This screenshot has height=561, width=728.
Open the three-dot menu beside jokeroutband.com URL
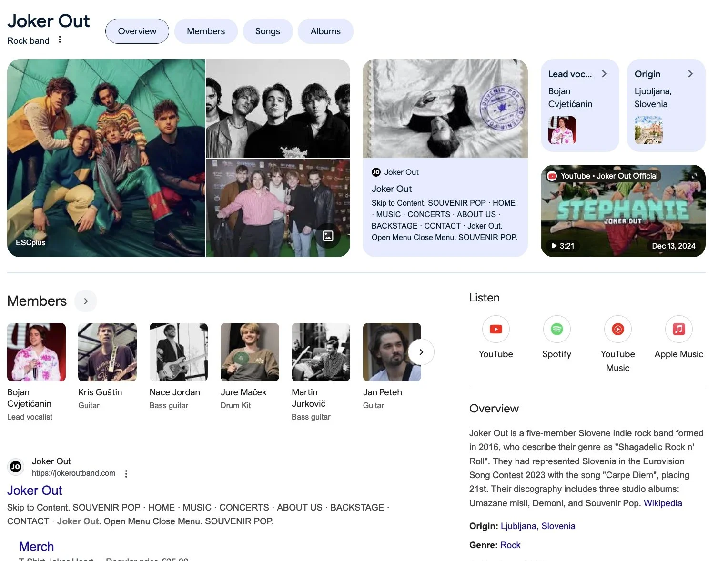(126, 474)
